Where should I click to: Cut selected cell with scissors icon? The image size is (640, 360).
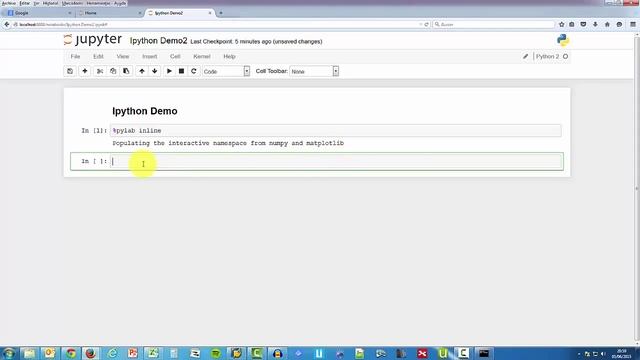[x=100, y=71]
